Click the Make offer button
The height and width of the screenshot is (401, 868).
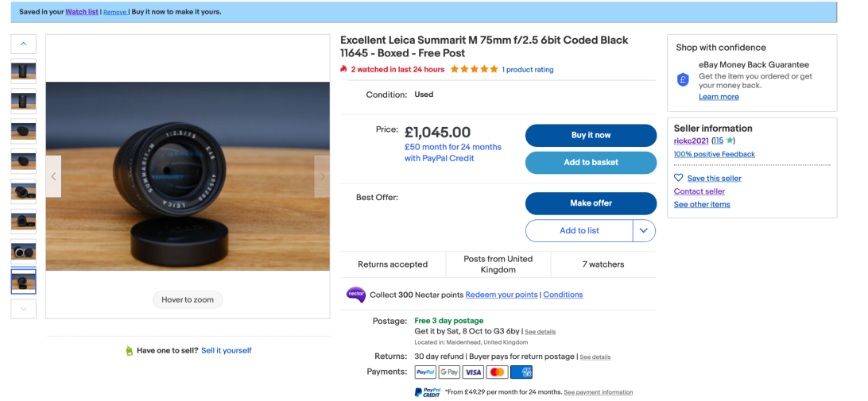coord(591,203)
